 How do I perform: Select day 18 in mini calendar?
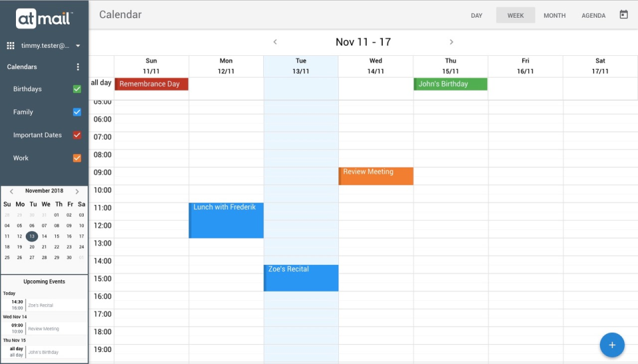pos(7,247)
